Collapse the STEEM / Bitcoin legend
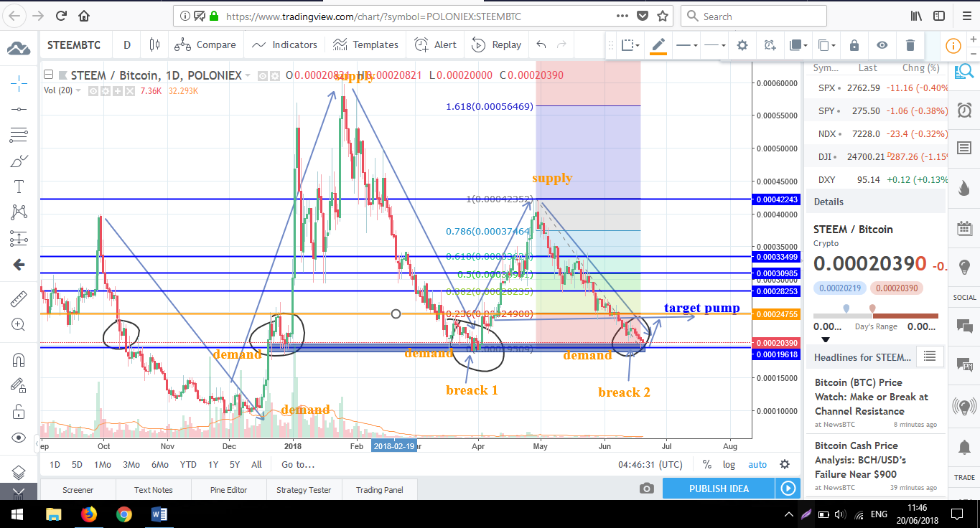This screenshot has width=980, height=528. 47,75
